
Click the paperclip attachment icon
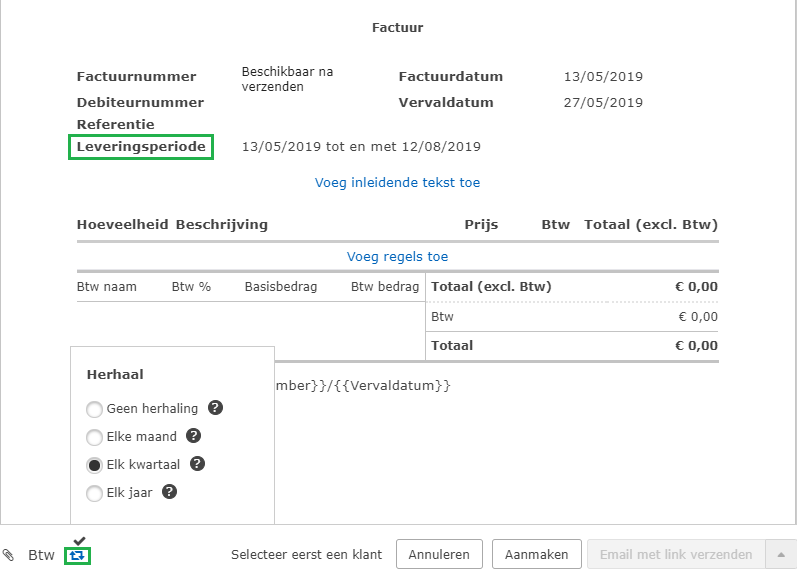pyautogui.click(x=9, y=555)
